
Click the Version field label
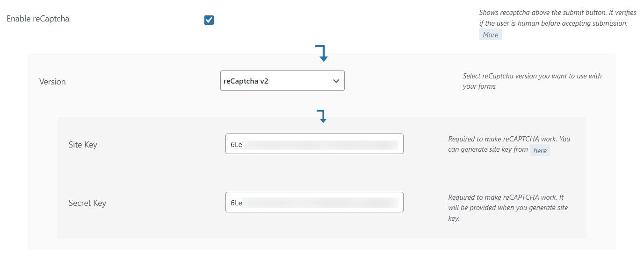pos(52,82)
